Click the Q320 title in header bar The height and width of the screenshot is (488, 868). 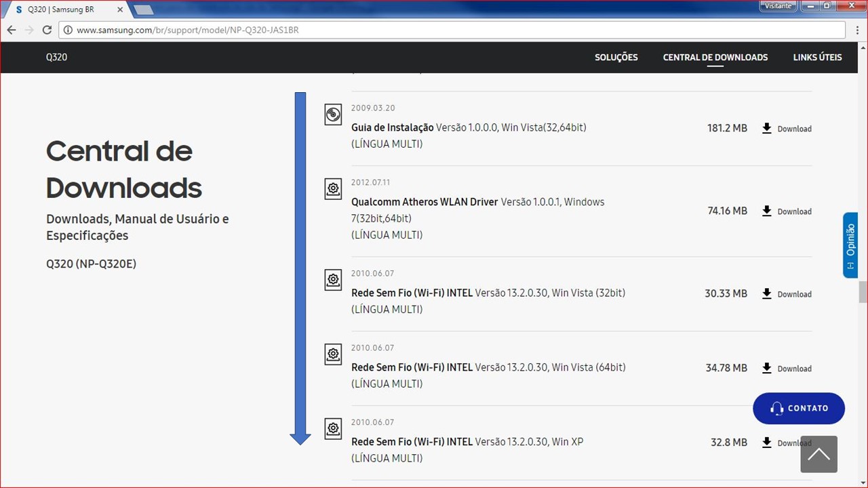click(x=56, y=58)
